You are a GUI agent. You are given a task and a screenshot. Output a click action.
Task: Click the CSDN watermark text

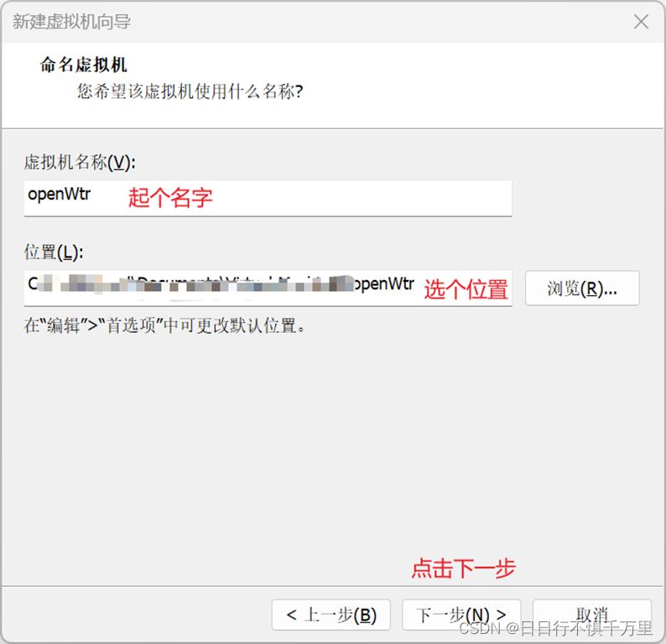556,627
